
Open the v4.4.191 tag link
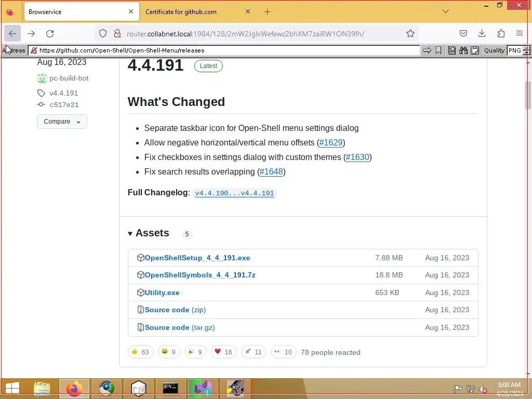pyautogui.click(x=63, y=93)
